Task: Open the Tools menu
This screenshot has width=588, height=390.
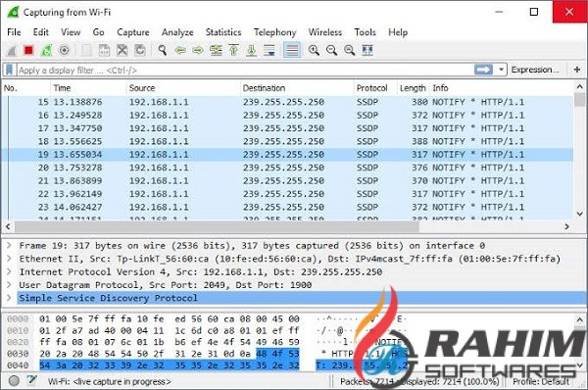Action: [365, 32]
